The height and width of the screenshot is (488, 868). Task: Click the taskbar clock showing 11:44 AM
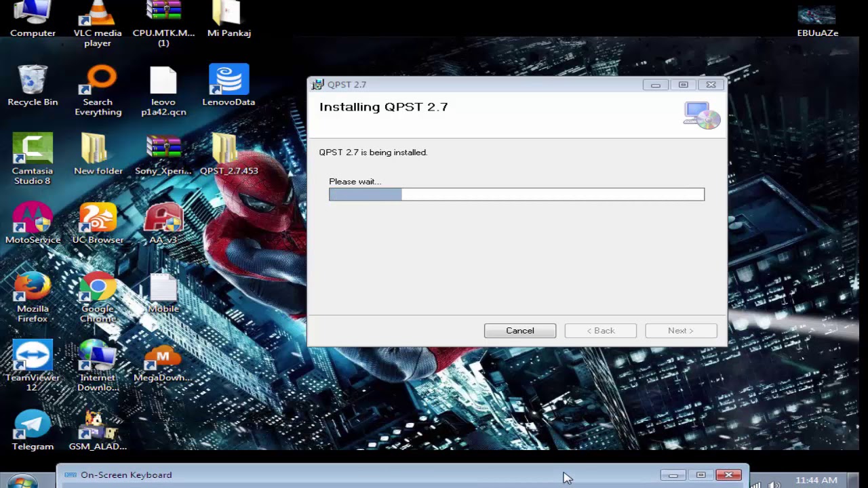click(x=816, y=480)
